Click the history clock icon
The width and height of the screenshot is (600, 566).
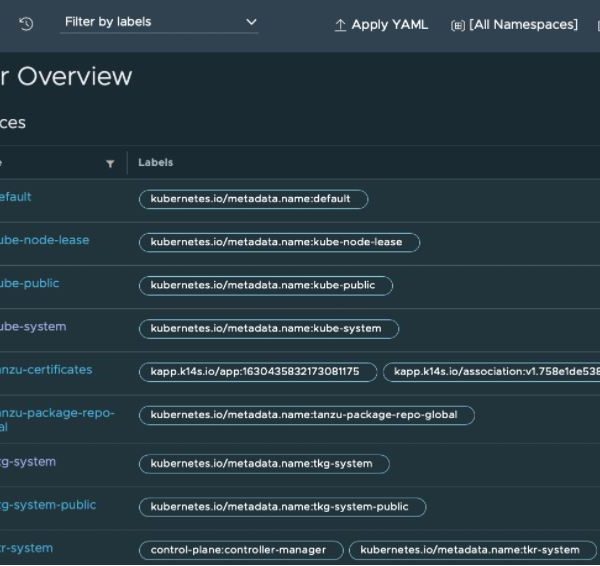click(x=26, y=23)
